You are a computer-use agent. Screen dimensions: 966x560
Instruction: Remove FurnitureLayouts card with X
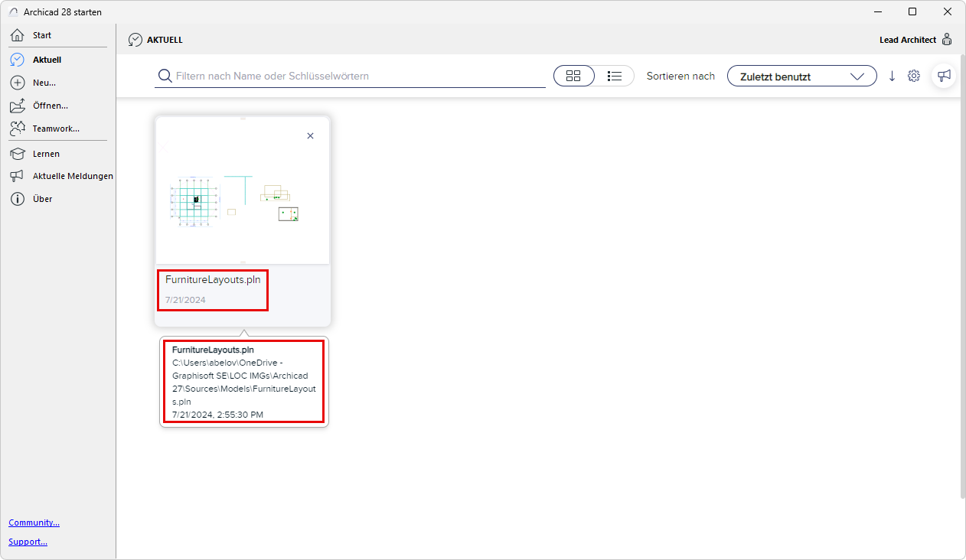point(310,135)
